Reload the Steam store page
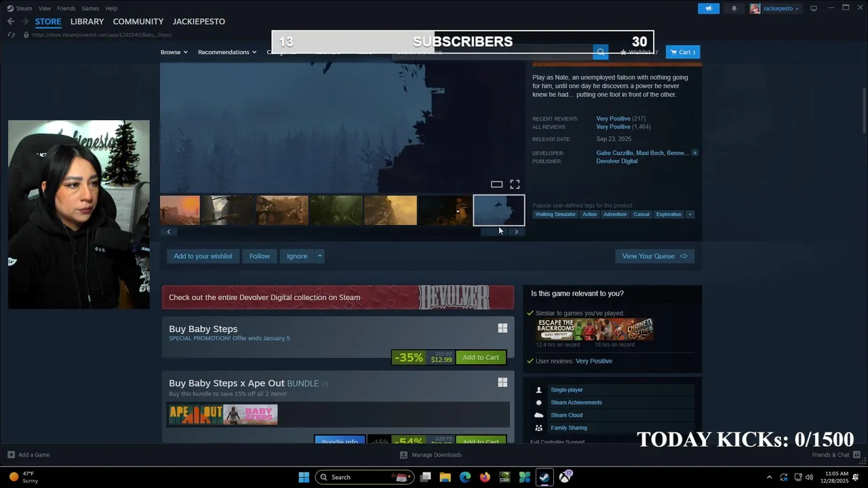This screenshot has width=868, height=488. [x=12, y=35]
